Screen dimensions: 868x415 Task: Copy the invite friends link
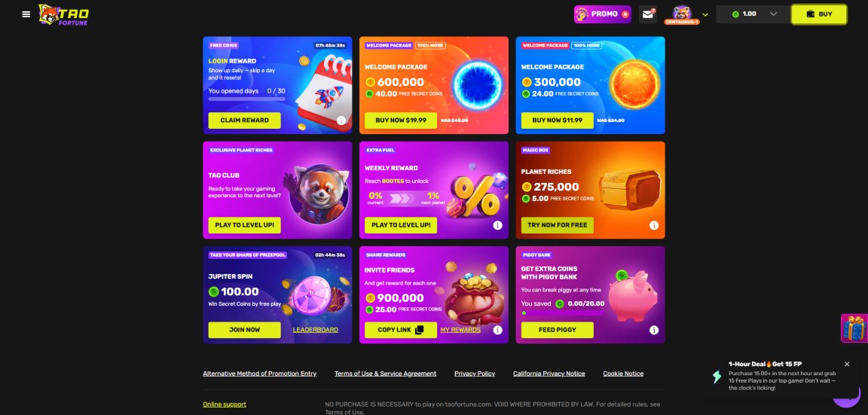(401, 330)
